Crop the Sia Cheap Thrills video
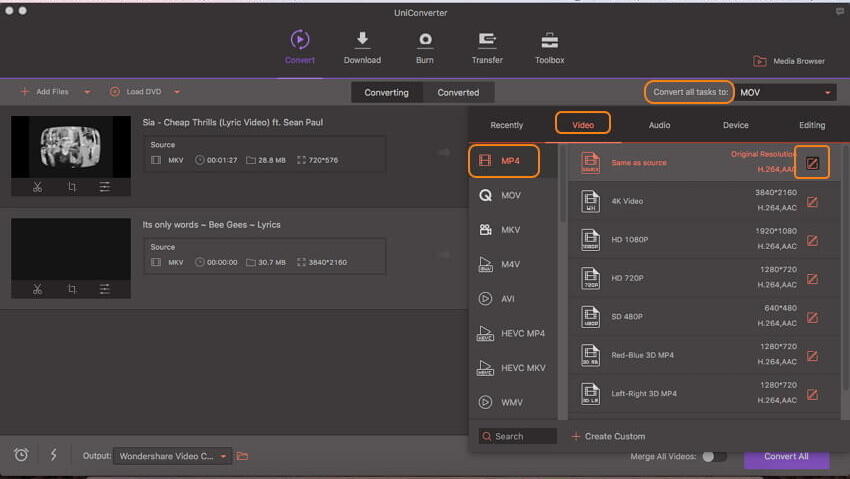This screenshot has width=850, height=479. pyautogui.click(x=72, y=187)
